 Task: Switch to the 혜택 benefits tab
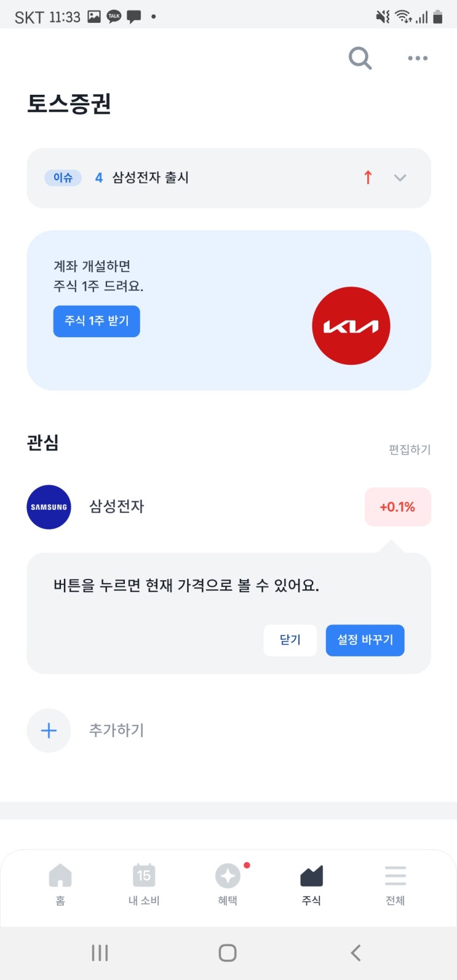pyautogui.click(x=228, y=883)
